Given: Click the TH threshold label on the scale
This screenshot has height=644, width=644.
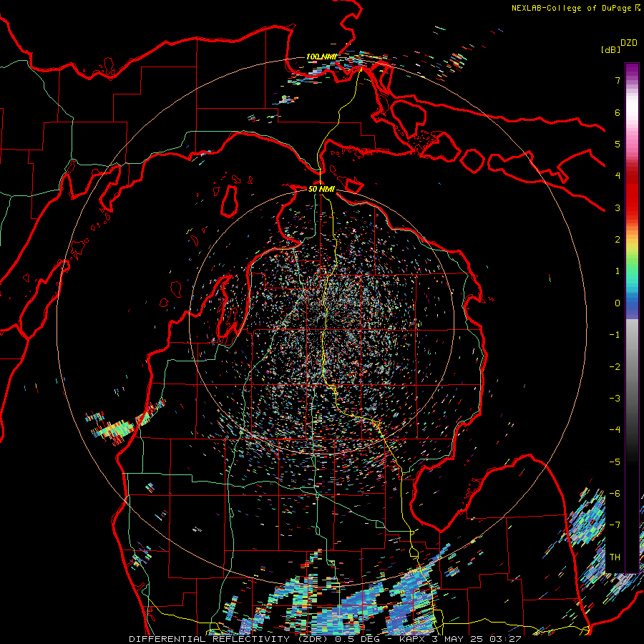Looking at the screenshot, I should [x=615, y=557].
